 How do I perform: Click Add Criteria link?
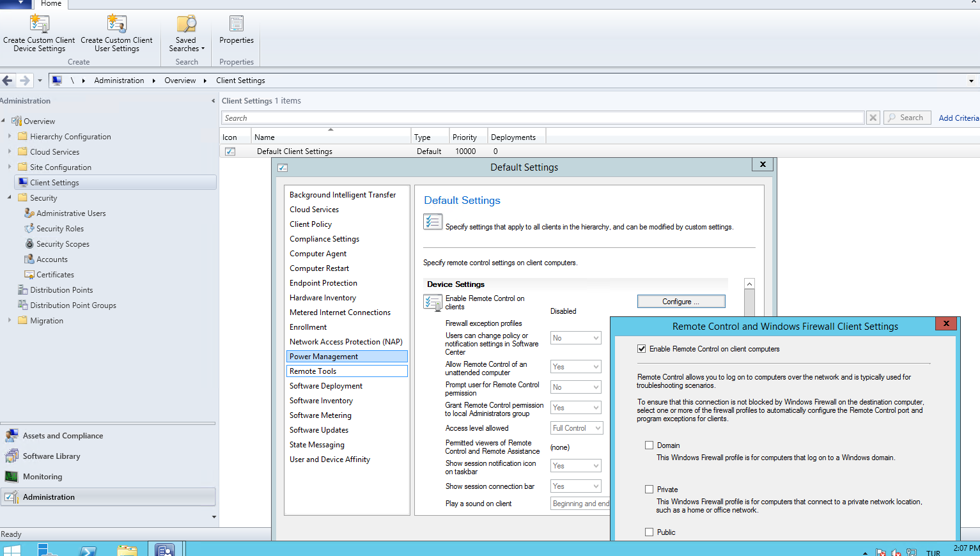click(958, 118)
